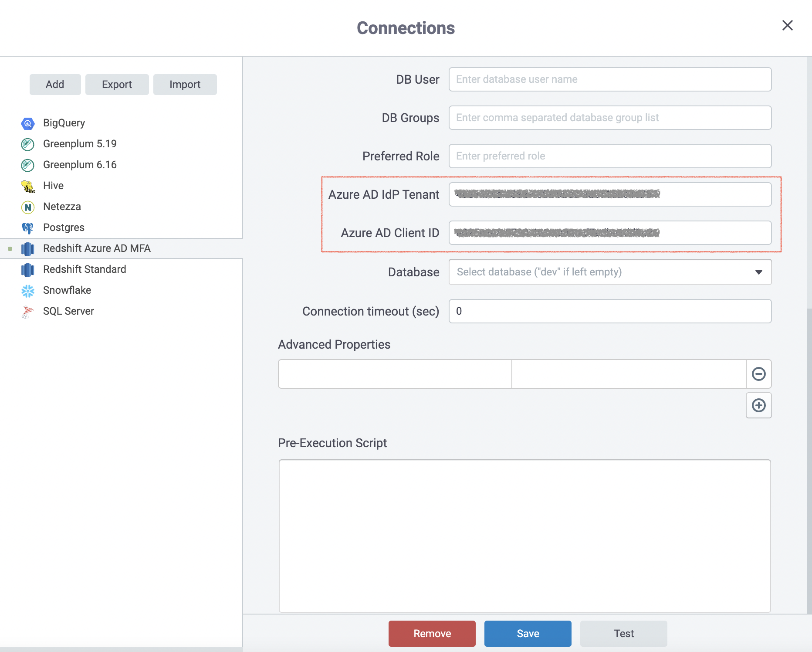Add an advanced property row (plus icon)
Image resolution: width=812 pixels, height=652 pixels.
click(758, 405)
